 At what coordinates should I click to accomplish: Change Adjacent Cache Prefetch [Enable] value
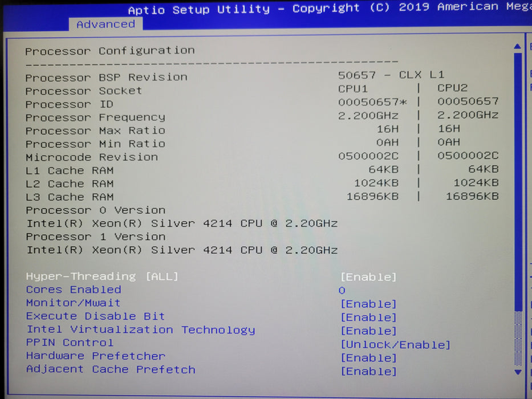pos(368,372)
